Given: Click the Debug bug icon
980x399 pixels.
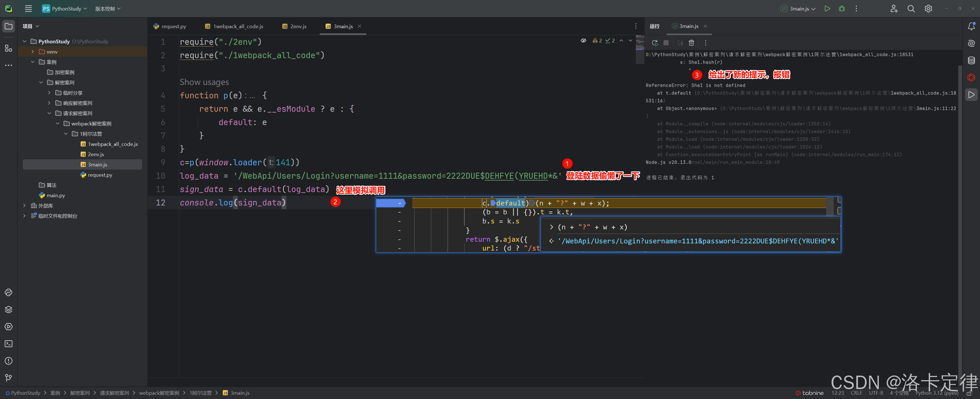Looking at the screenshot, I should tap(842, 9).
